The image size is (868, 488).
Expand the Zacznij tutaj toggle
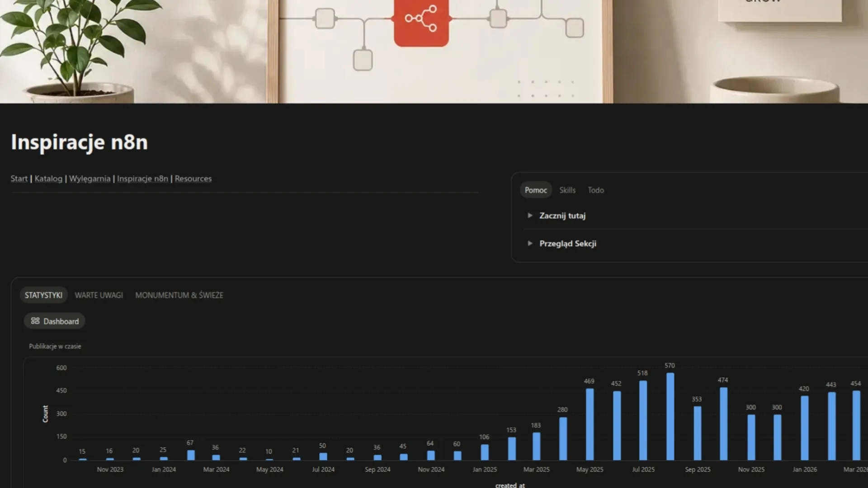530,216
